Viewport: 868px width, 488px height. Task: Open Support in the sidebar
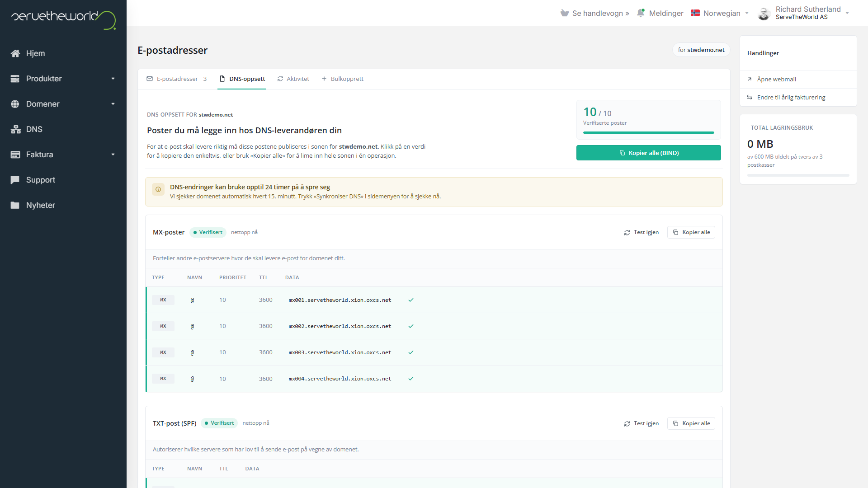point(63,180)
